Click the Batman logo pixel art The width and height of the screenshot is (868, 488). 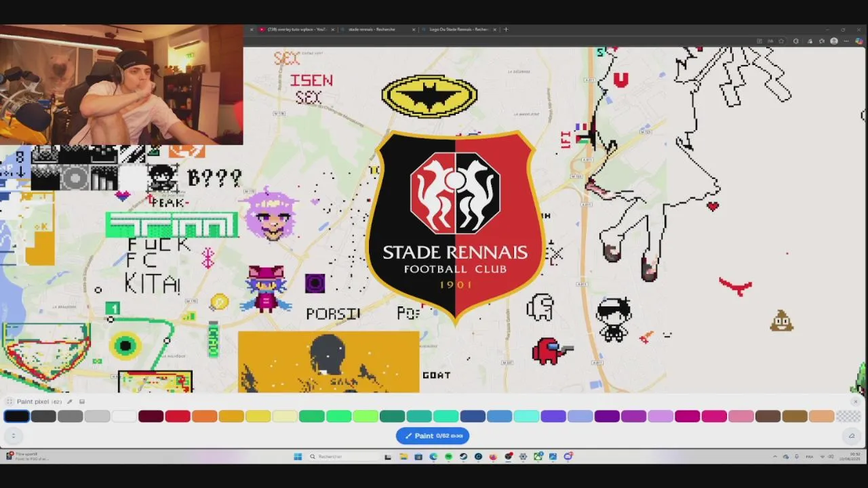[x=429, y=96]
